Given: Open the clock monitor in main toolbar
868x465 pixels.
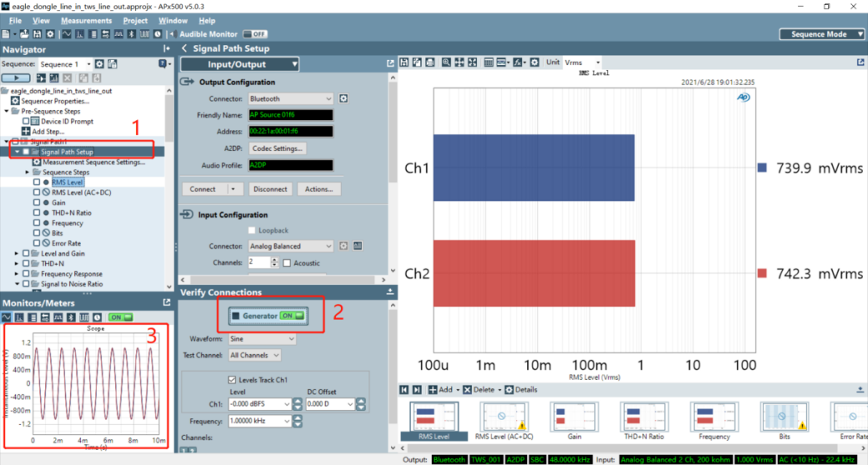Looking at the screenshot, I should click(157, 34).
